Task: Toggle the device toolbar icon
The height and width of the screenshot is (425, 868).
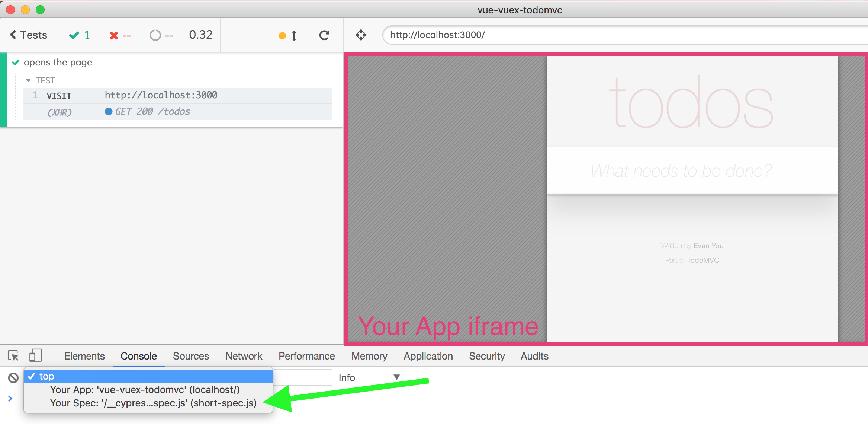Action: 35,356
